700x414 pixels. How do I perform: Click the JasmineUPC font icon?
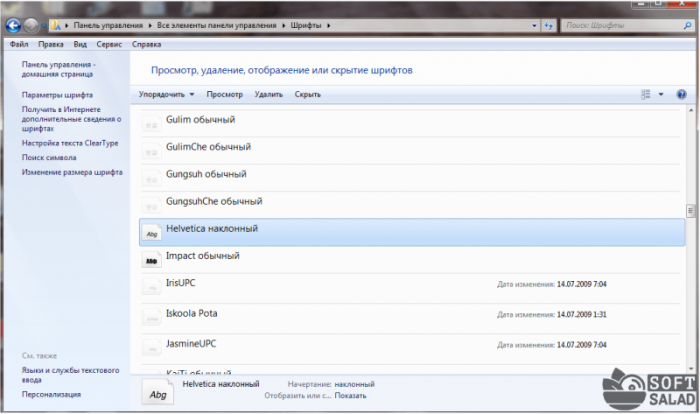pos(151,347)
